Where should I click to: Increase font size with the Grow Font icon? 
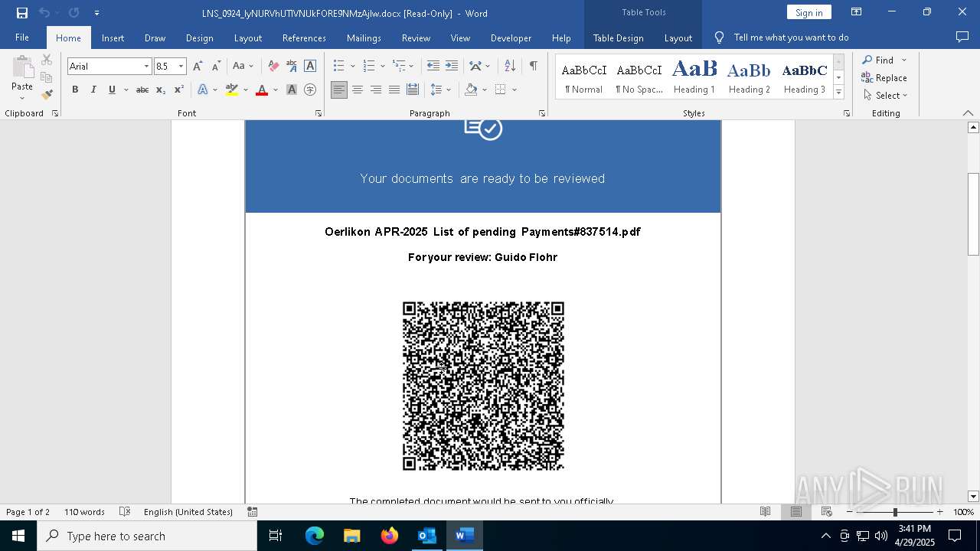[x=198, y=67]
